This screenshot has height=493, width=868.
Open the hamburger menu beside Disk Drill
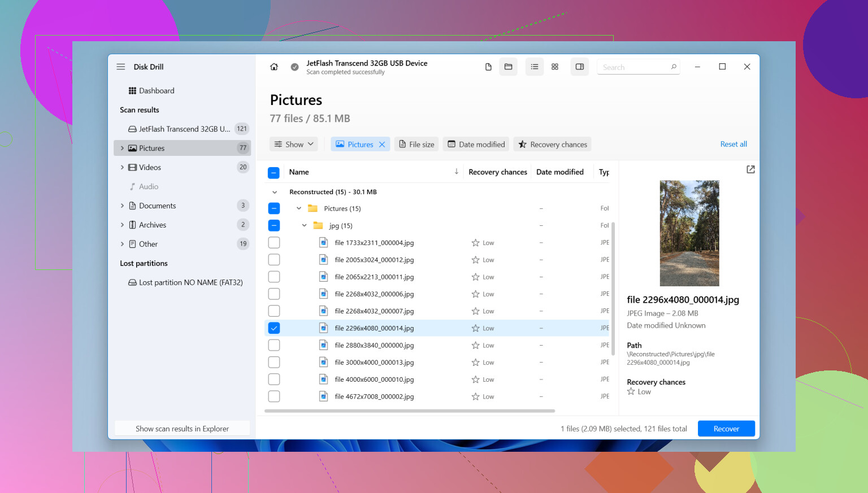pos(121,67)
